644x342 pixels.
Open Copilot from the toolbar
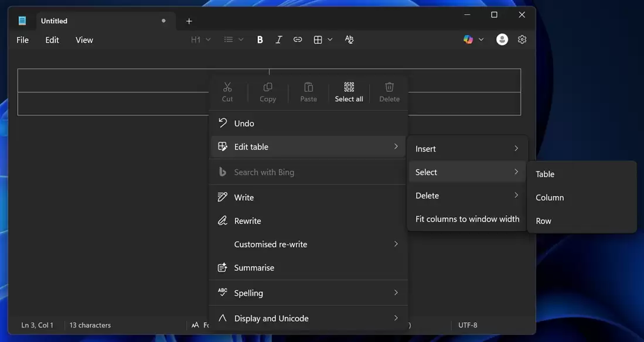tap(468, 39)
